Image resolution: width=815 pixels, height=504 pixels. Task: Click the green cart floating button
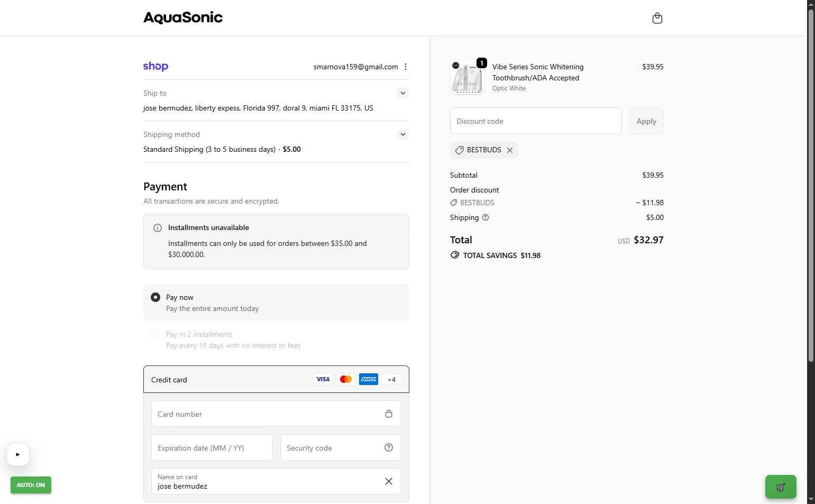(x=781, y=487)
